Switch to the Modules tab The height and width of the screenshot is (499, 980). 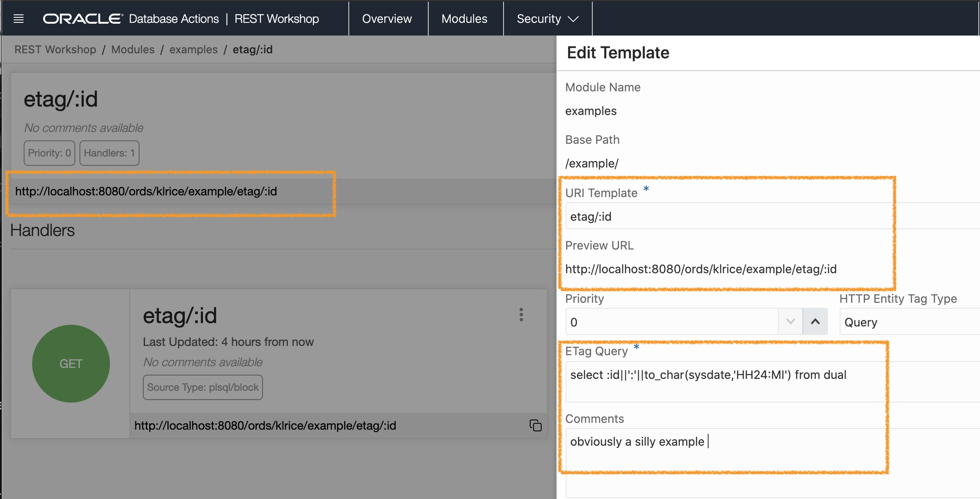[x=464, y=19]
